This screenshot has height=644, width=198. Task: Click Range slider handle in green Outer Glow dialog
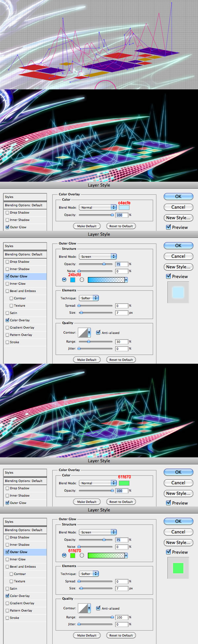pos(112,617)
